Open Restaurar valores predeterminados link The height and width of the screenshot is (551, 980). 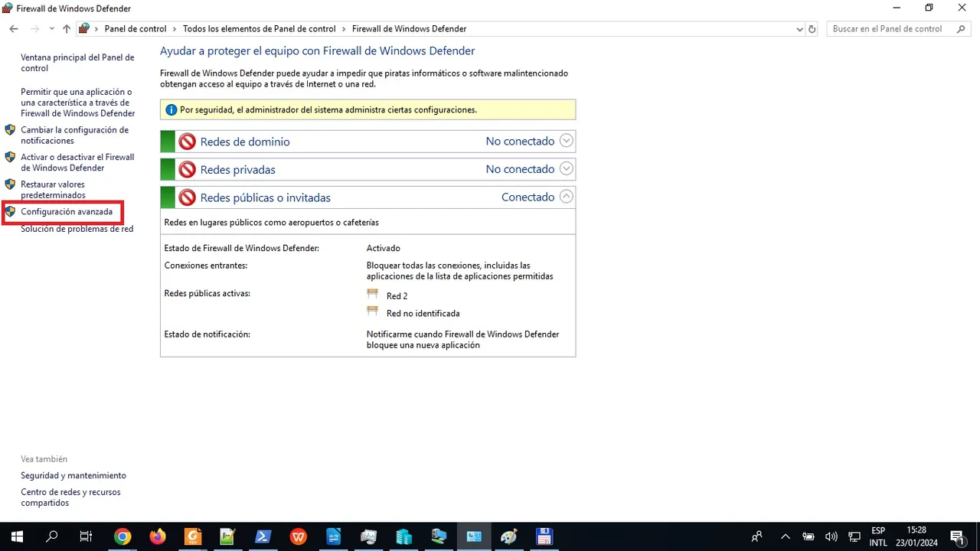(53, 190)
